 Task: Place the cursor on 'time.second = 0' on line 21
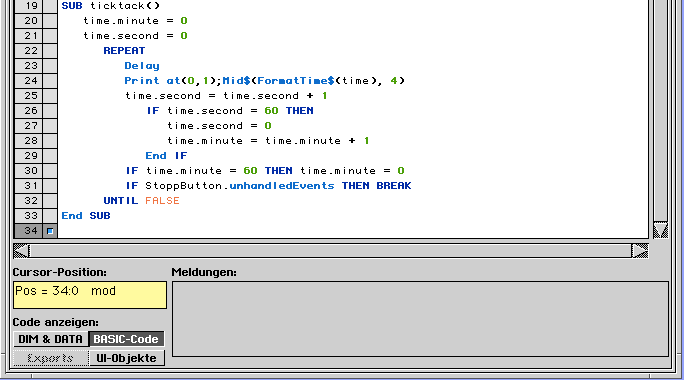135,36
